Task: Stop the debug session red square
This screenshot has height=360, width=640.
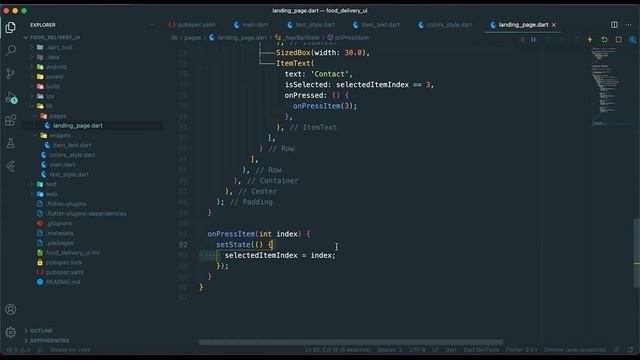Action: (x=618, y=40)
